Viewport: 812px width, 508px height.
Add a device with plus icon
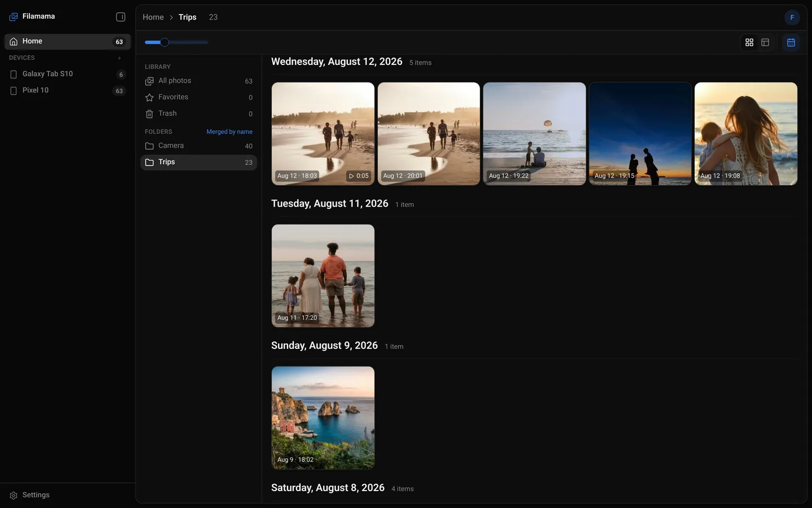pos(120,58)
